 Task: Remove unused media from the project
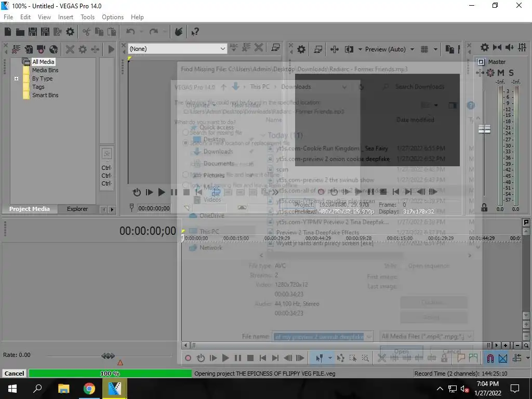point(16,49)
